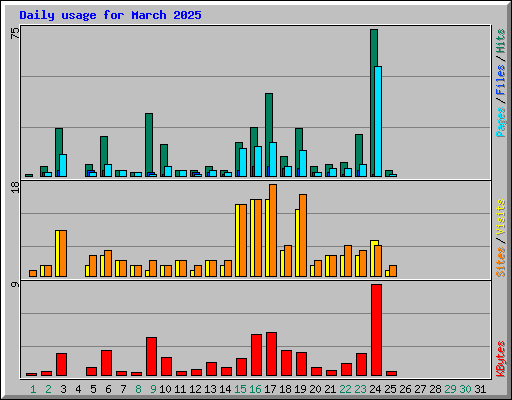
Task: Click the cyan 'Pages' legend label
Action: click(x=500, y=122)
